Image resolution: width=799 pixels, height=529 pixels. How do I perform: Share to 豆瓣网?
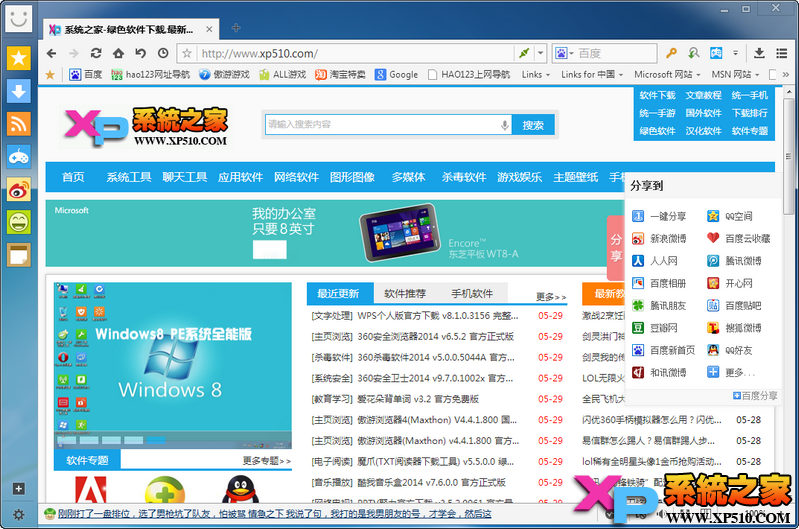click(x=655, y=328)
